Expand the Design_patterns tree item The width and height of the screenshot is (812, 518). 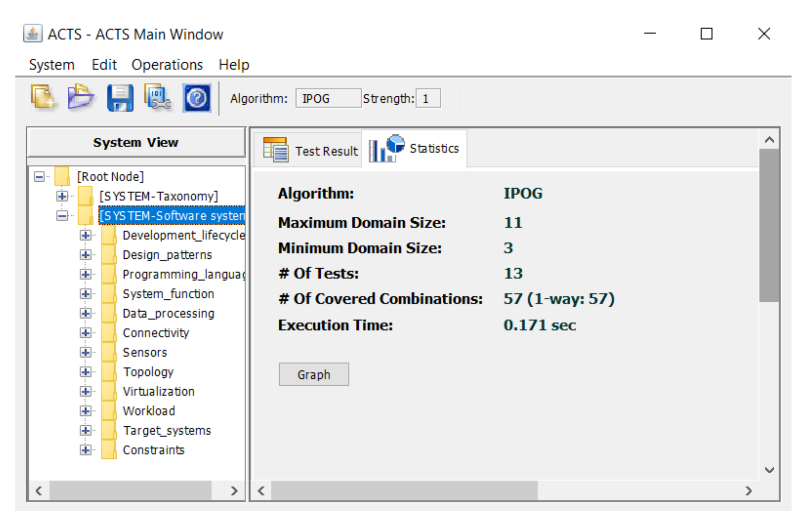[x=85, y=255]
